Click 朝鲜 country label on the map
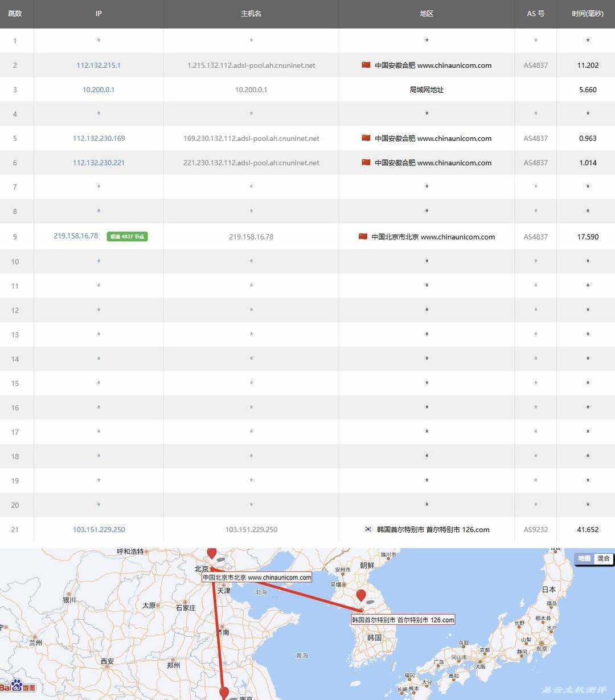Screen dimensions: 615x700 [367, 565]
